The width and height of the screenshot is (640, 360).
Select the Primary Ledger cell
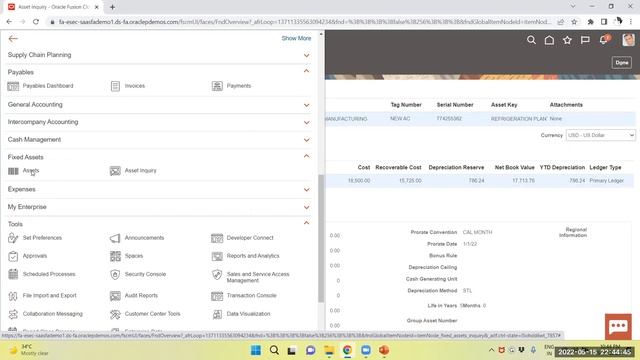[x=607, y=180]
